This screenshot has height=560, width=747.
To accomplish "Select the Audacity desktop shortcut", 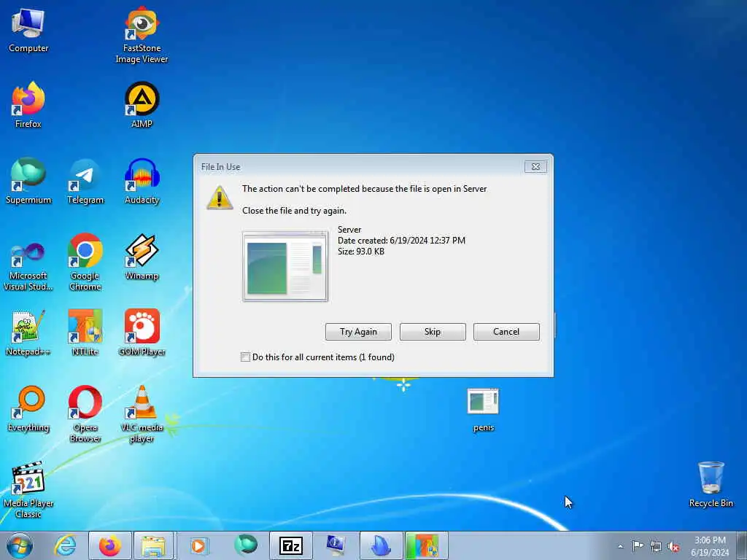I will coord(142,182).
